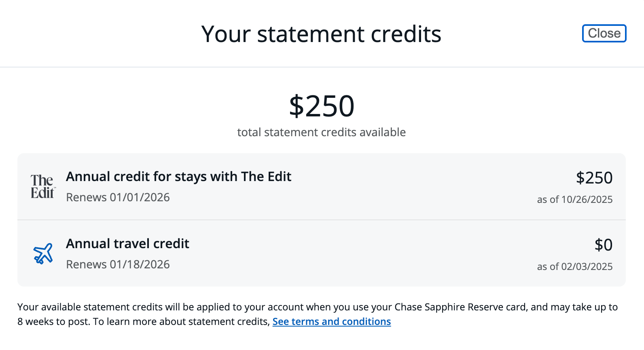
Task: Click the "as of 02/03/2025" date text
Action: pyautogui.click(x=574, y=266)
